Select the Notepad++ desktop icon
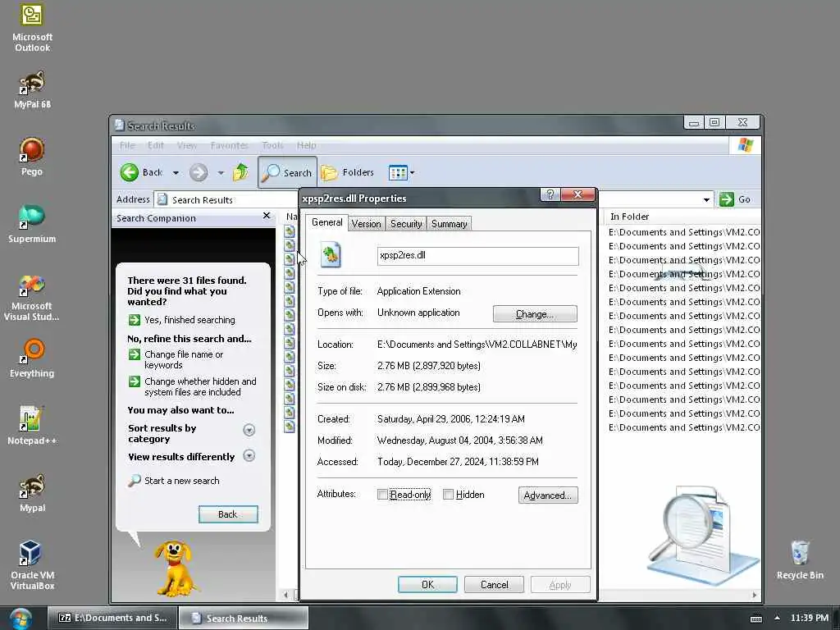 [32, 426]
